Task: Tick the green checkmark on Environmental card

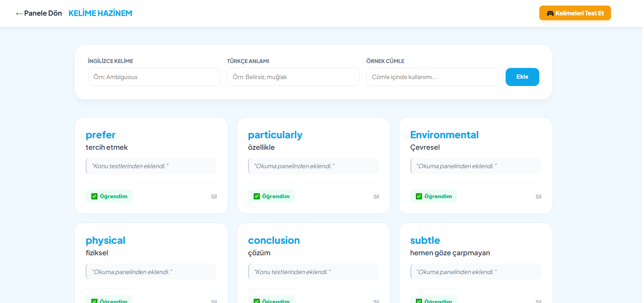Action: [419, 196]
